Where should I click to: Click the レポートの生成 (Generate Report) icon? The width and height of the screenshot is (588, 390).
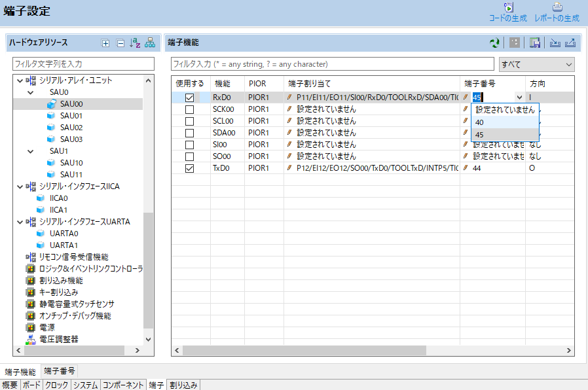click(x=557, y=8)
